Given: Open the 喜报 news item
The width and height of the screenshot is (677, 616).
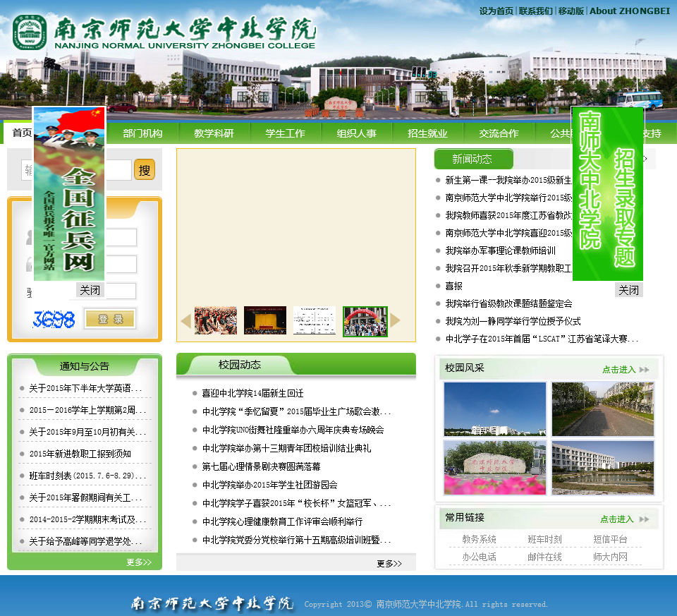Looking at the screenshot, I should point(453,286).
